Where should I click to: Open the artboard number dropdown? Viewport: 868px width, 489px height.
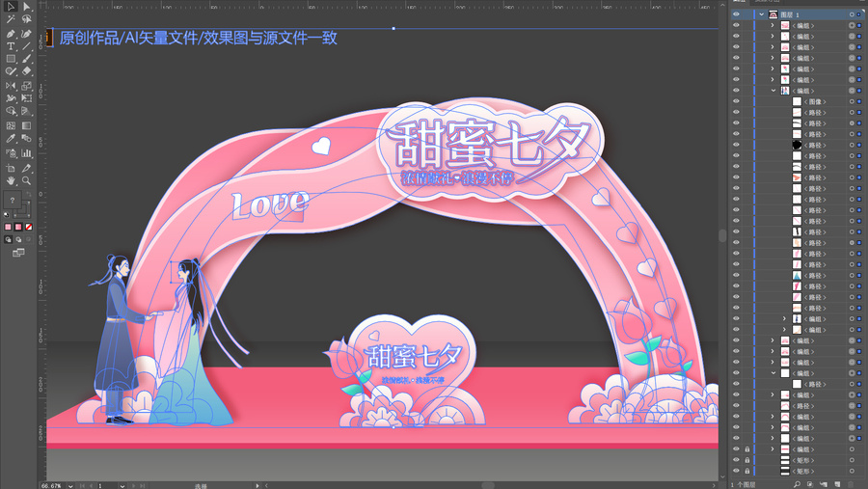pyautogui.click(x=122, y=486)
